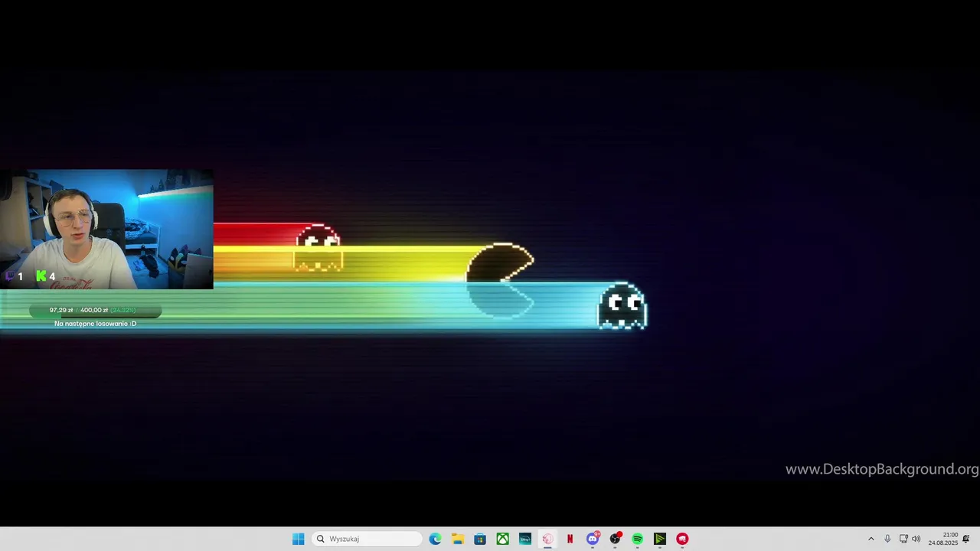This screenshot has width=980, height=551.
Task: Open the Windows Start menu
Action: click(x=298, y=539)
